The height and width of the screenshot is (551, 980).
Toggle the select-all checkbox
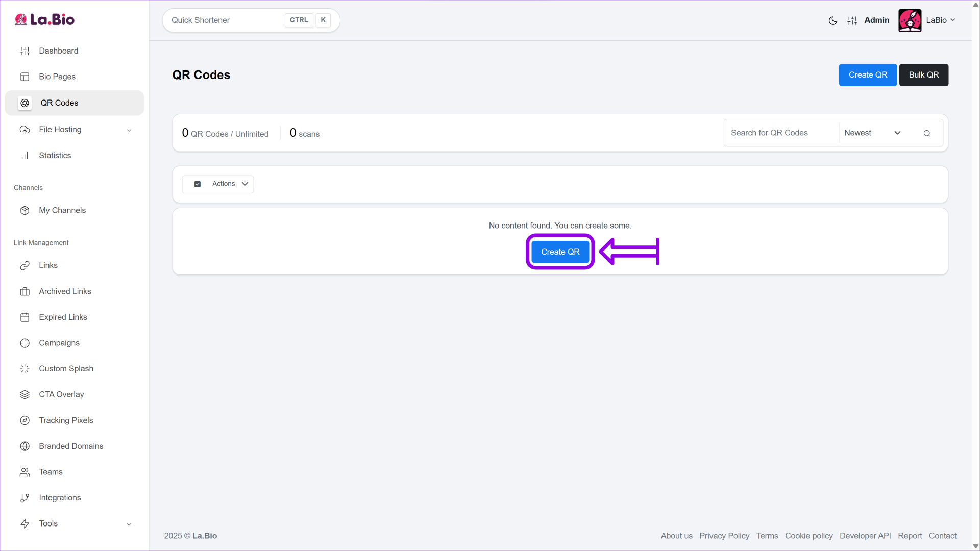(198, 184)
